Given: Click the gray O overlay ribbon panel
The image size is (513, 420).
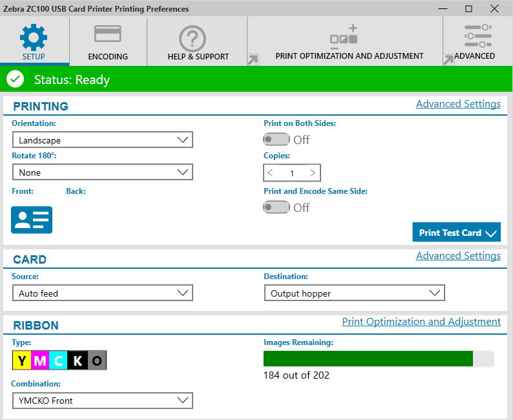Looking at the screenshot, I should point(97,361).
